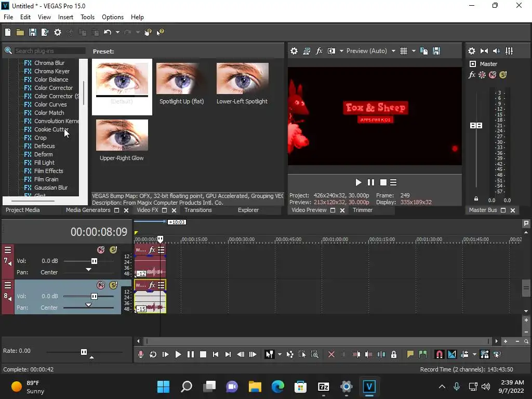Play the video preview

pyautogui.click(x=358, y=182)
